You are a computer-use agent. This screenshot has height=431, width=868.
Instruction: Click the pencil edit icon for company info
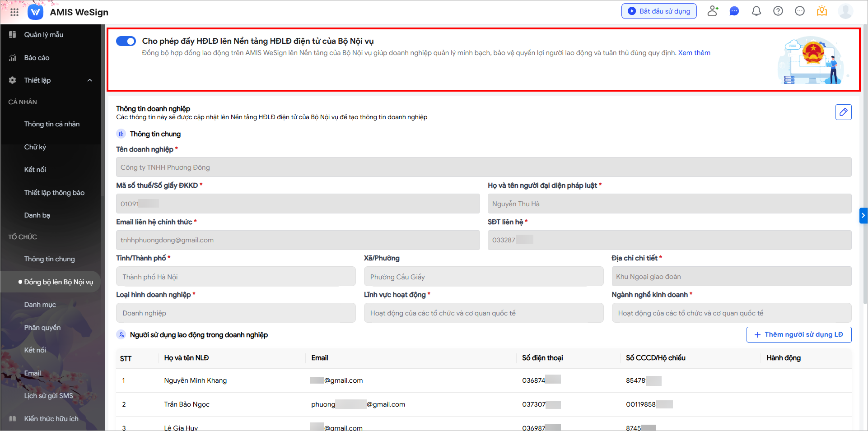tap(843, 112)
